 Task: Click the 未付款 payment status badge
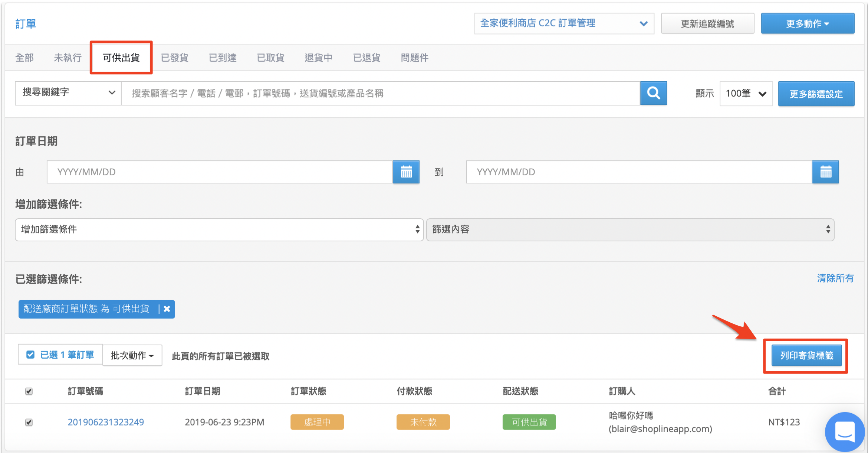coord(423,422)
